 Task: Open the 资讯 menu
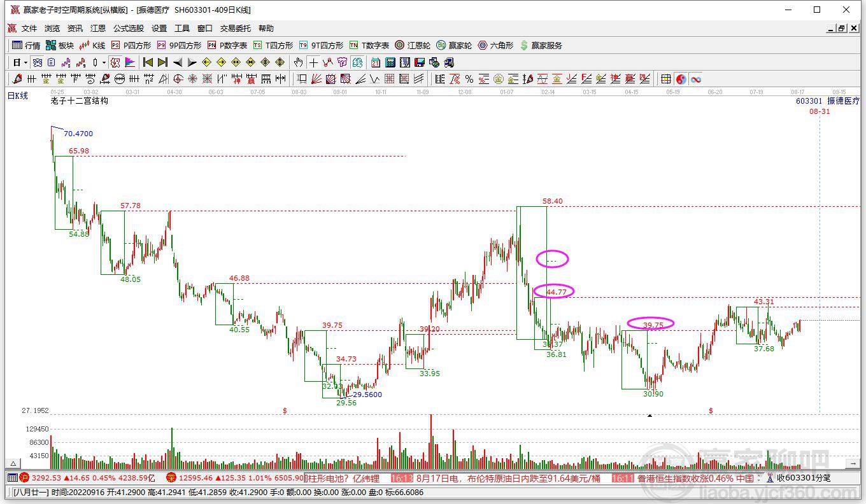75,29
